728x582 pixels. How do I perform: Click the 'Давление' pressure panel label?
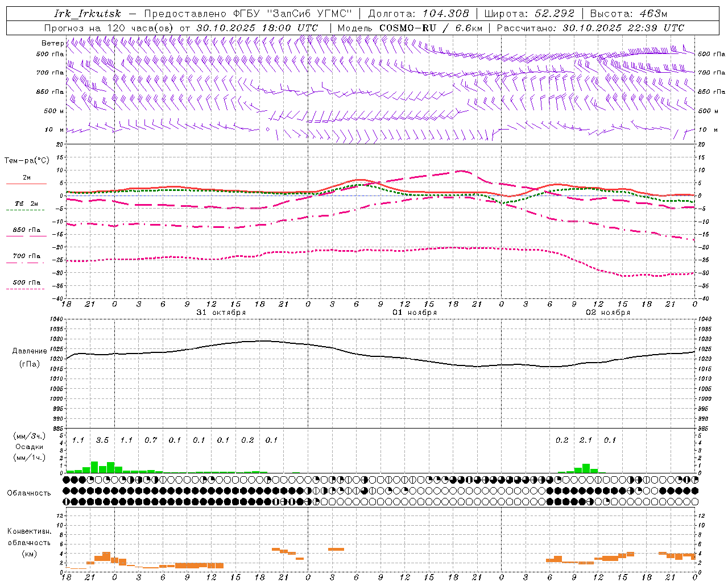(x=30, y=351)
